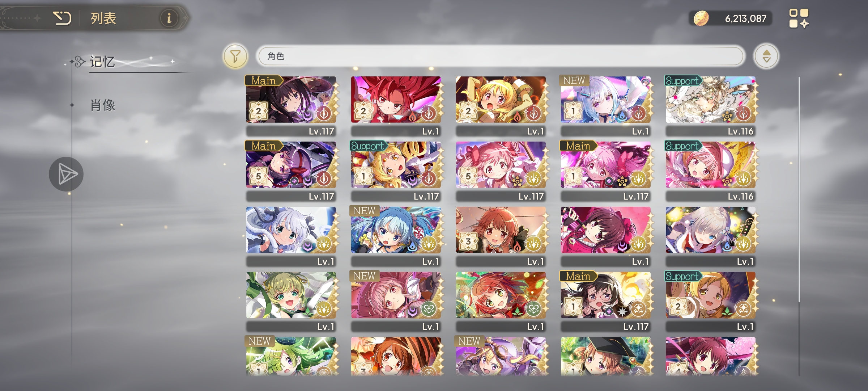Click the round triangle arrow button on left
This screenshot has width=868, height=391.
66,174
